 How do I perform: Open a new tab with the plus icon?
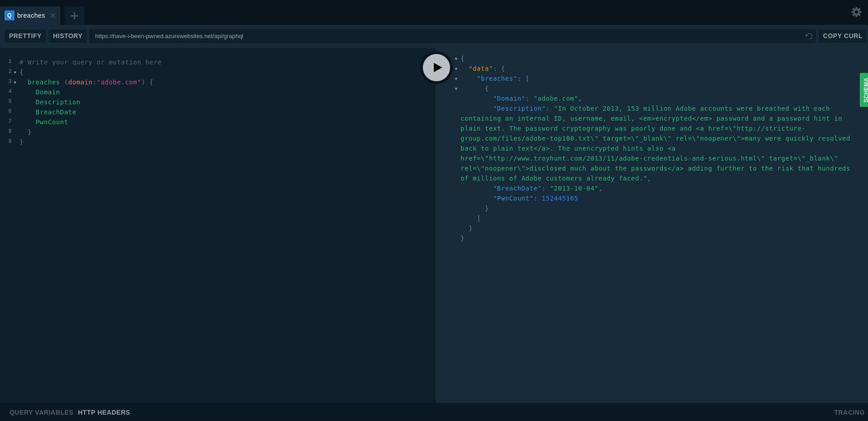74,15
